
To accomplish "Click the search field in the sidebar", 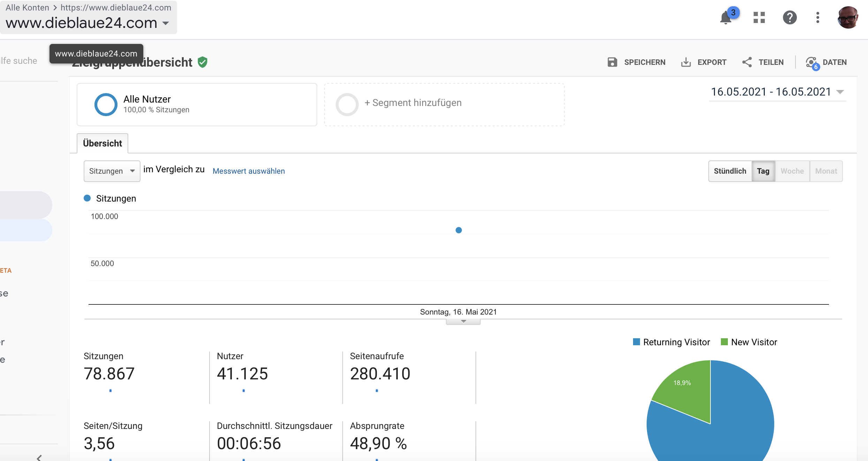I will [x=18, y=61].
